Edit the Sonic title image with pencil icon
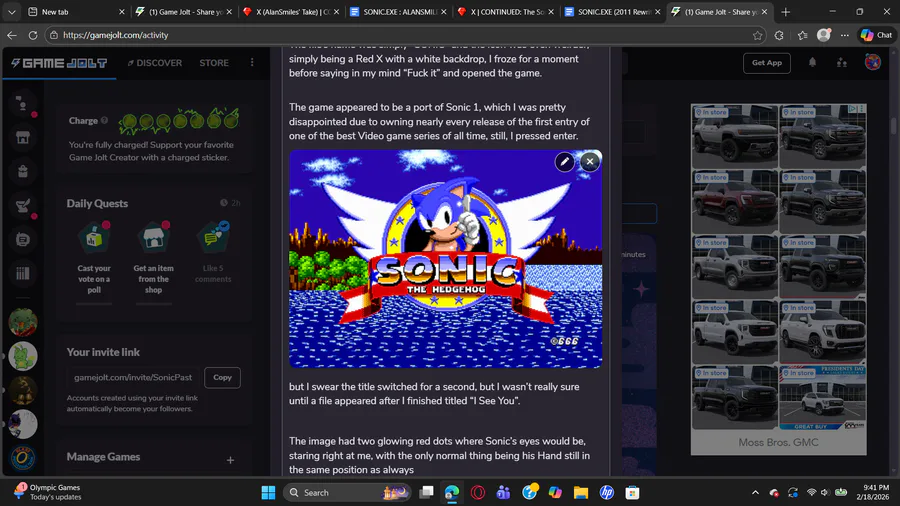Viewport: 900px width, 506px height. click(x=565, y=162)
